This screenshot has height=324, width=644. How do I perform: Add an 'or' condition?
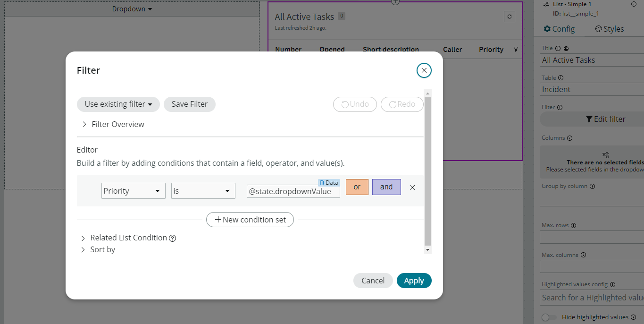coord(357,187)
